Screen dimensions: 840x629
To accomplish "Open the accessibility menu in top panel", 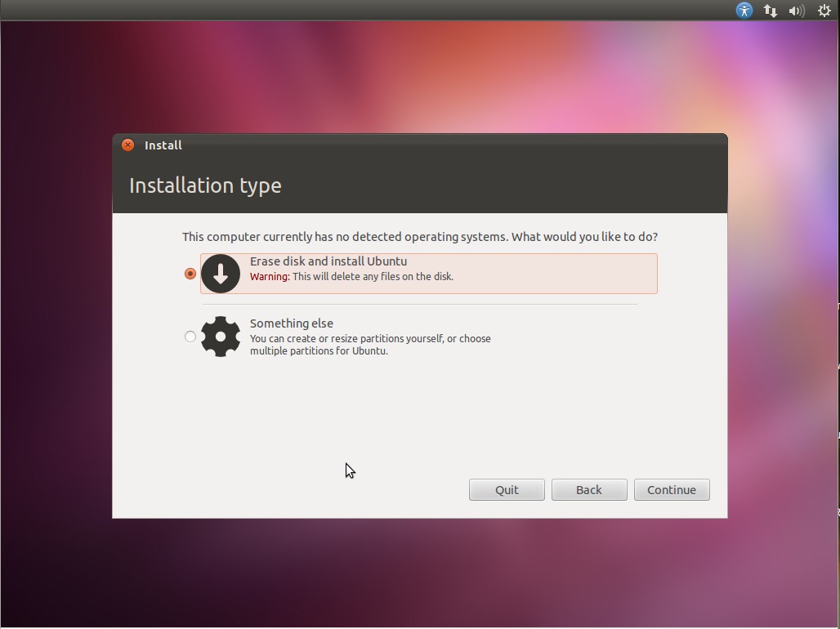I will coord(744,10).
